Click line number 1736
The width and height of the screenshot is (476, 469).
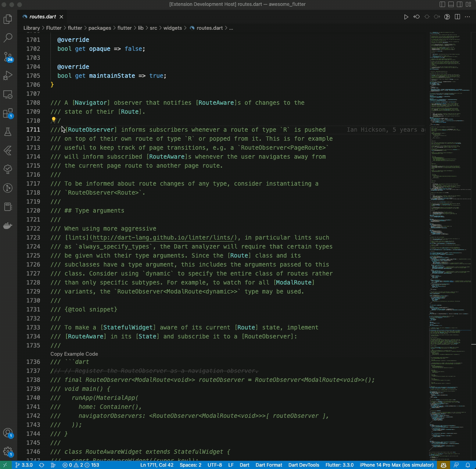point(33,362)
